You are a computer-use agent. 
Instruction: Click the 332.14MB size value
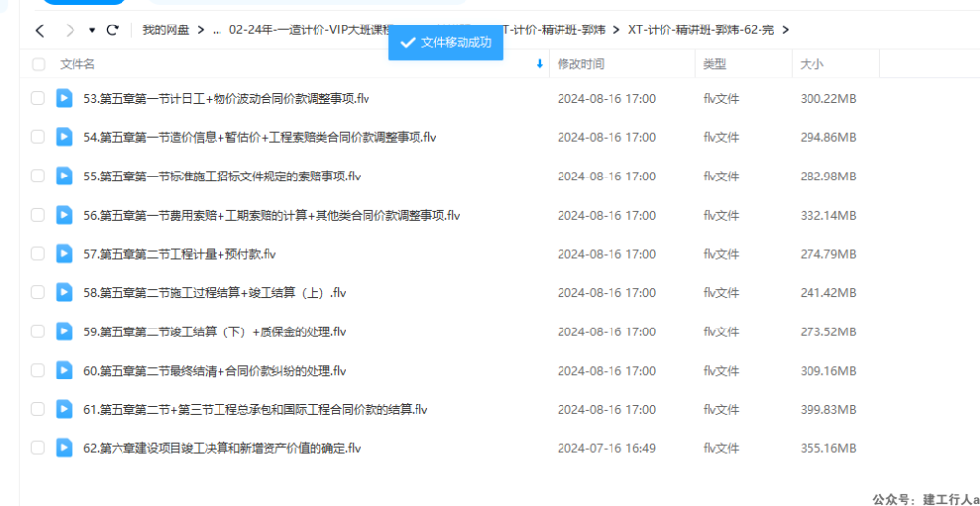coord(828,216)
